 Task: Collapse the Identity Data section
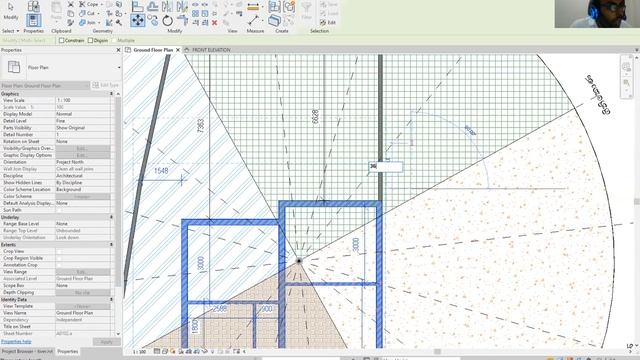pos(111,300)
